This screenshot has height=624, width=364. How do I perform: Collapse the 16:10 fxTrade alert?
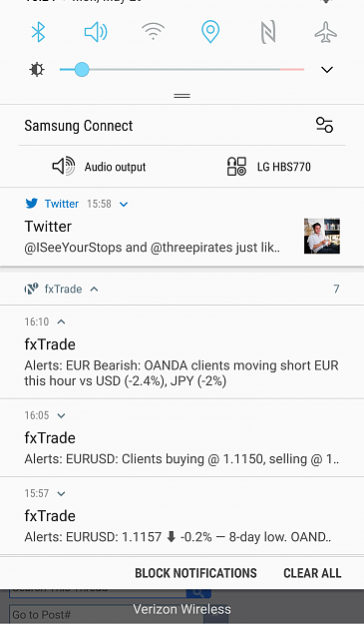click(x=61, y=321)
